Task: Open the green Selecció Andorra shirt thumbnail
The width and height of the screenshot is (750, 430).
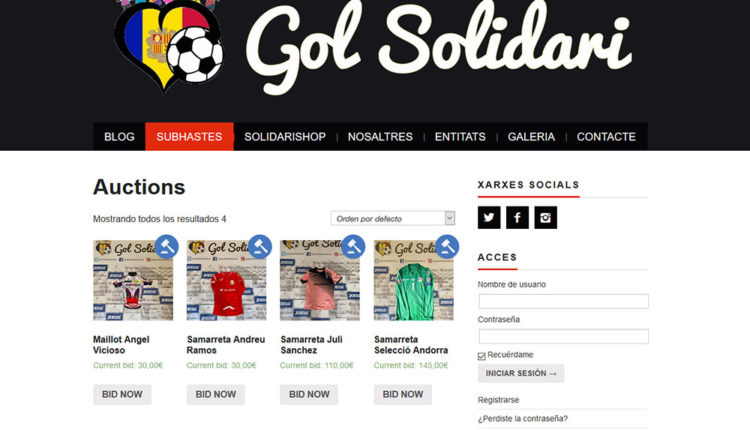Action: [414, 280]
